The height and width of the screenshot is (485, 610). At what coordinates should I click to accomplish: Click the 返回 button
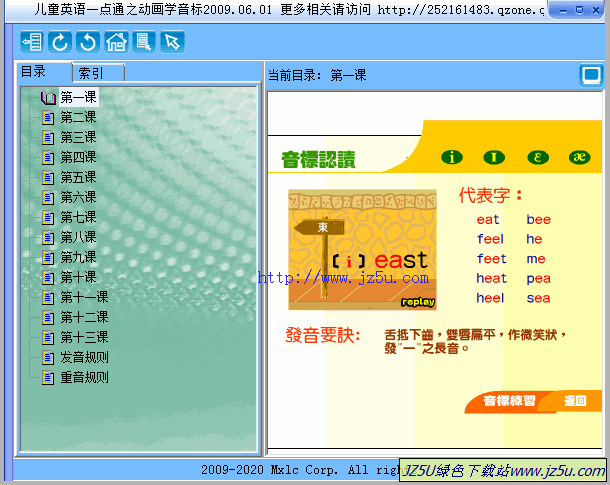click(575, 401)
